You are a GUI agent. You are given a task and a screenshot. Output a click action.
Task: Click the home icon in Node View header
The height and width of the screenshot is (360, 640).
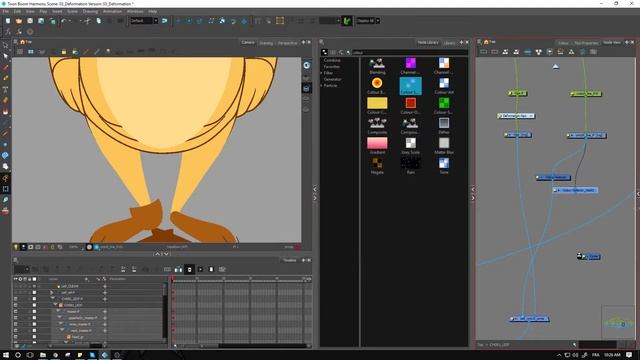[x=486, y=42]
